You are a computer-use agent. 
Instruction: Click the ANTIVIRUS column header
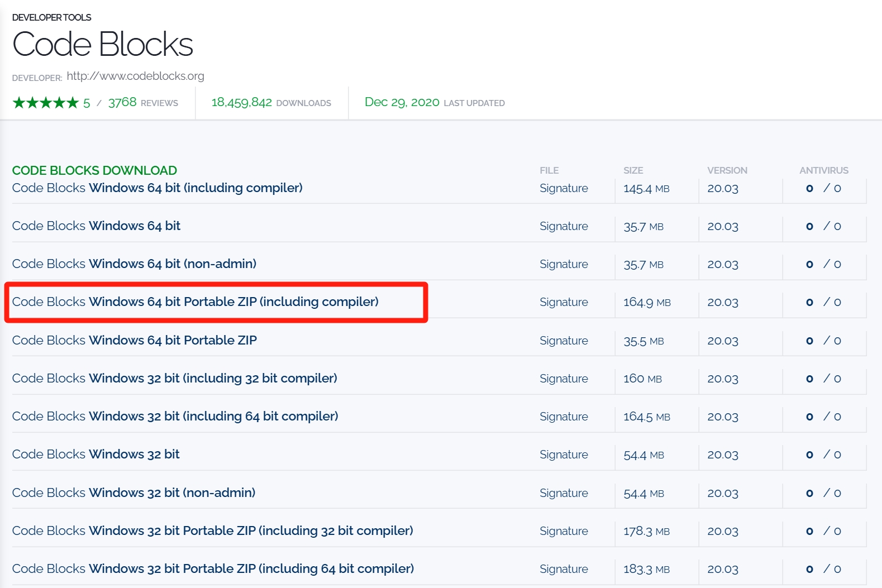[x=824, y=171]
